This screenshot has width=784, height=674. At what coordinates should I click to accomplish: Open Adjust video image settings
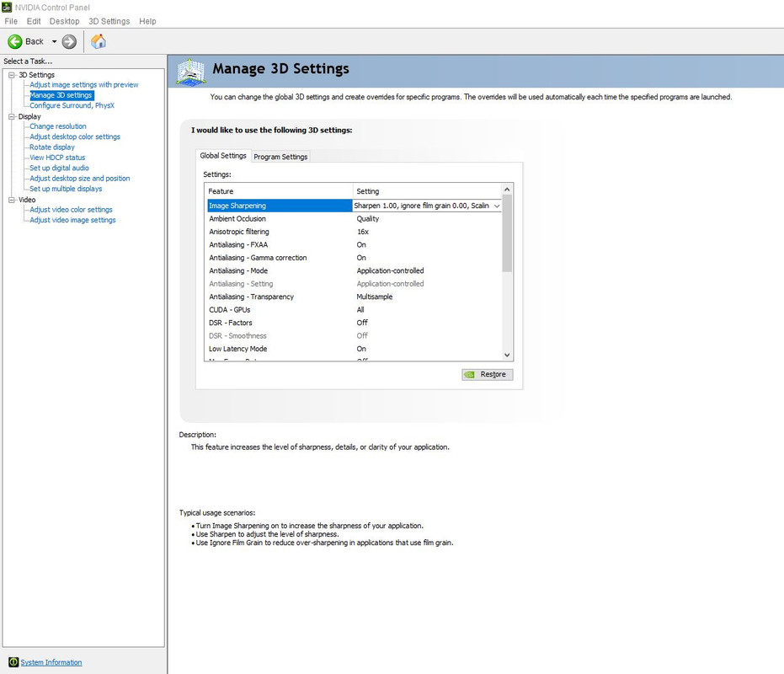coord(72,220)
